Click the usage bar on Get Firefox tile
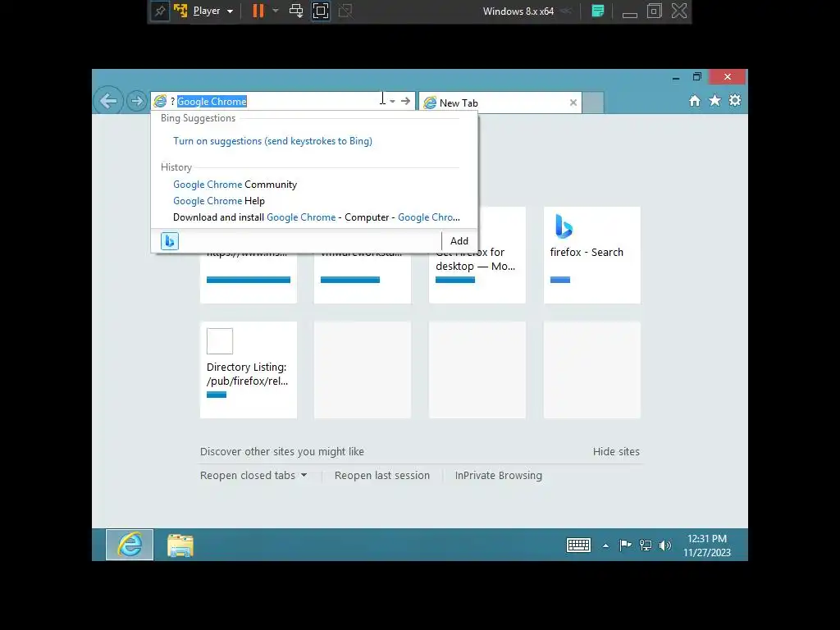The width and height of the screenshot is (840, 630). [x=455, y=280]
